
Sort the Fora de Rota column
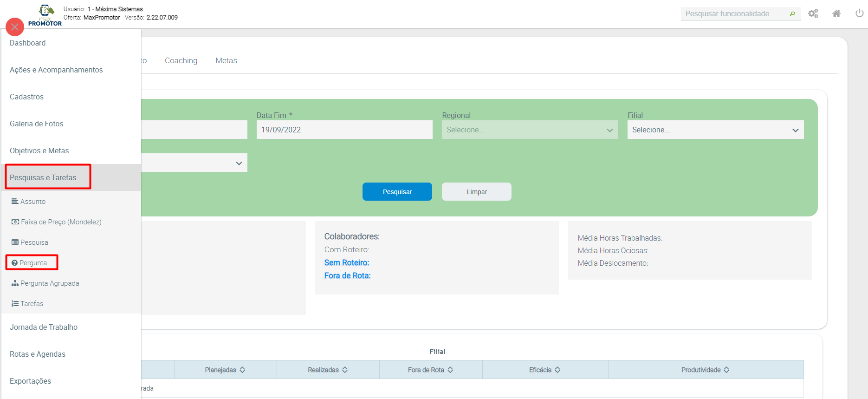pos(450,370)
